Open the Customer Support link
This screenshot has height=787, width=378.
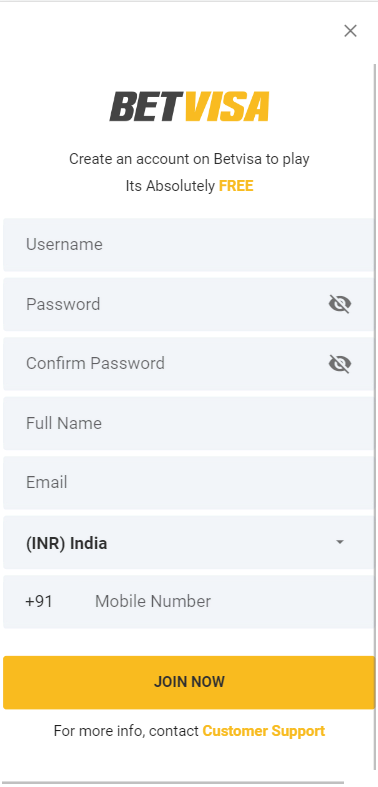[264, 731]
